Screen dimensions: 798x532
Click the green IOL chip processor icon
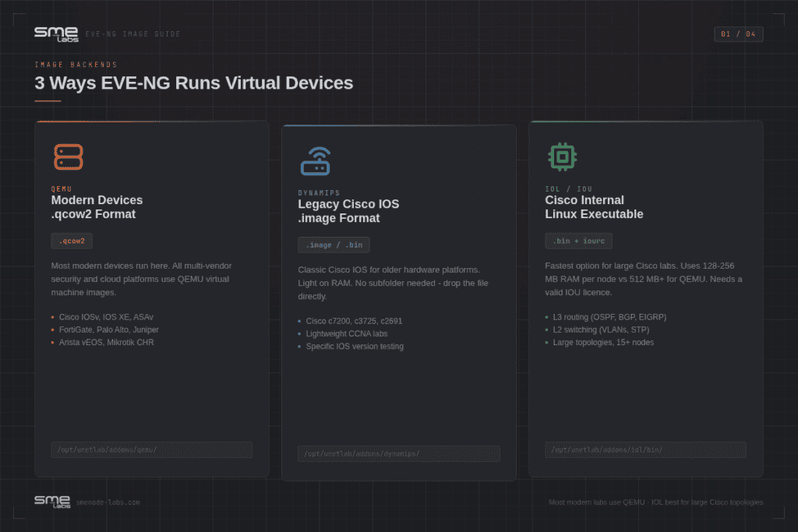[x=563, y=157]
